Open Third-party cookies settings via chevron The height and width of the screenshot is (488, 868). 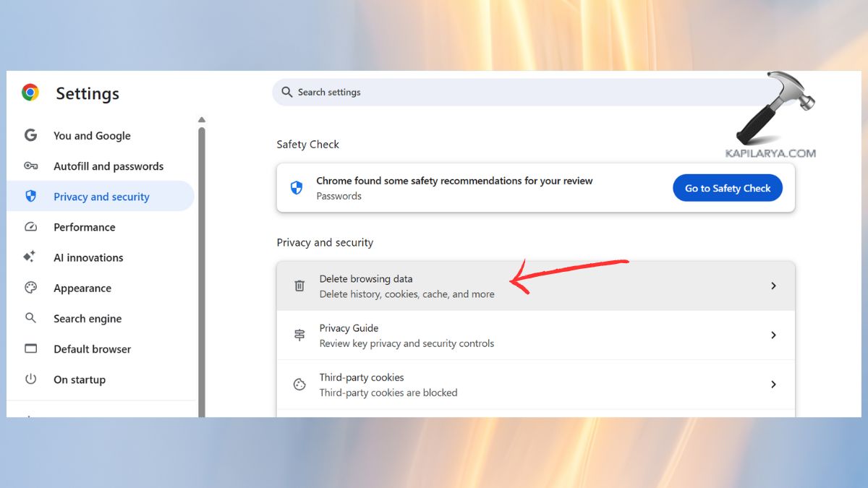(x=773, y=384)
